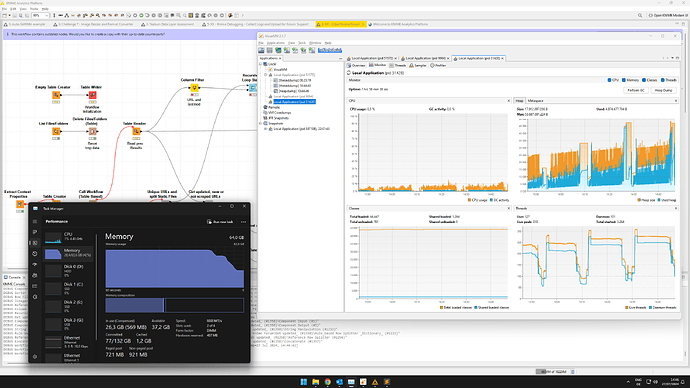The width and height of the screenshot is (690, 388).
Task: Click the Heap Dump button
Action: (663, 90)
